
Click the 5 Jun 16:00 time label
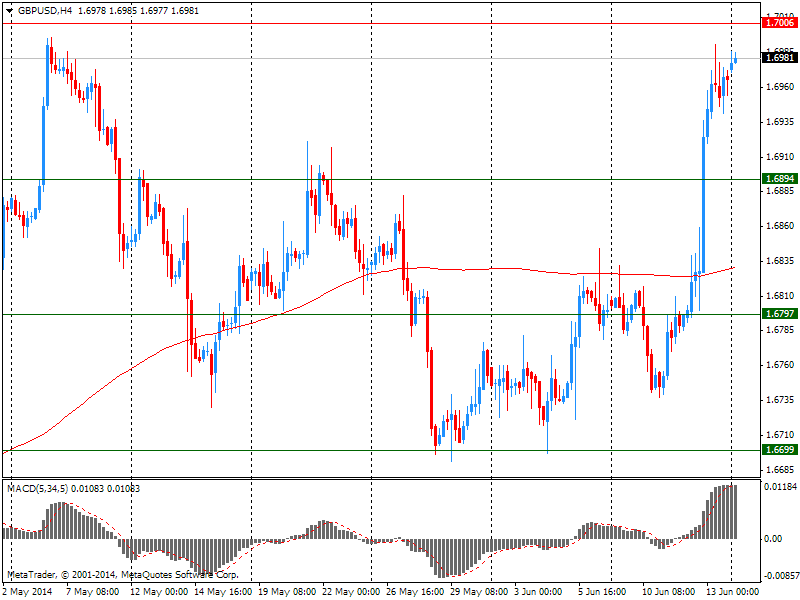(603, 592)
